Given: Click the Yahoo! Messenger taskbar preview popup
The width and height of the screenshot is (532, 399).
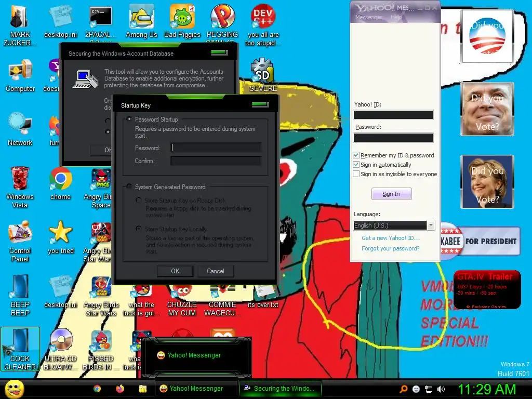Looking at the screenshot, I should pyautogui.click(x=196, y=357).
